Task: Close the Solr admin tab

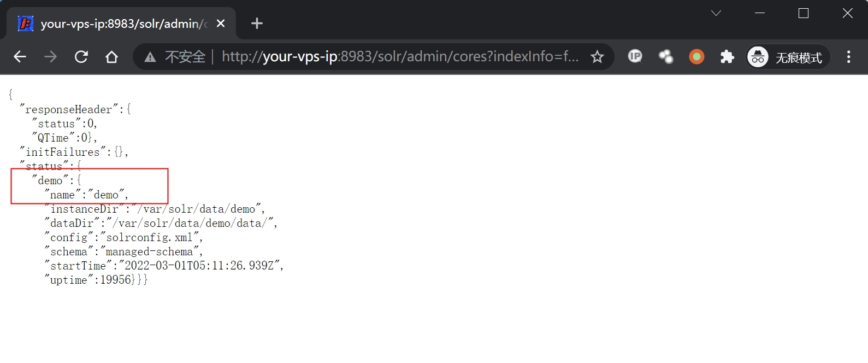Action: (x=221, y=24)
